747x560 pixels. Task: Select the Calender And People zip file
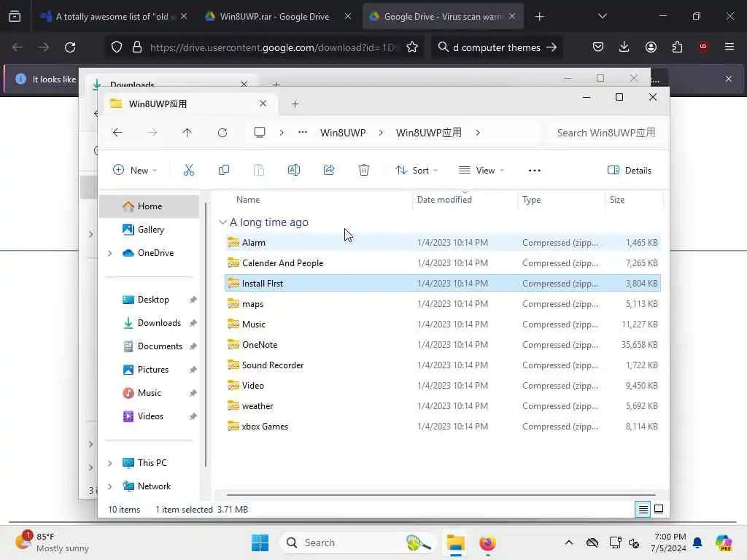(443, 263)
